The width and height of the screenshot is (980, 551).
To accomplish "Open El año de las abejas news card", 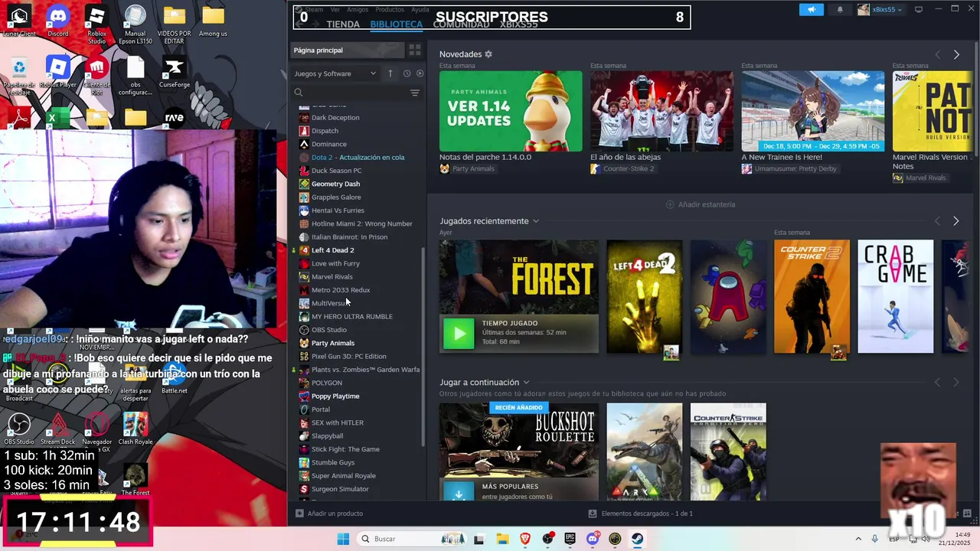I will click(x=661, y=112).
